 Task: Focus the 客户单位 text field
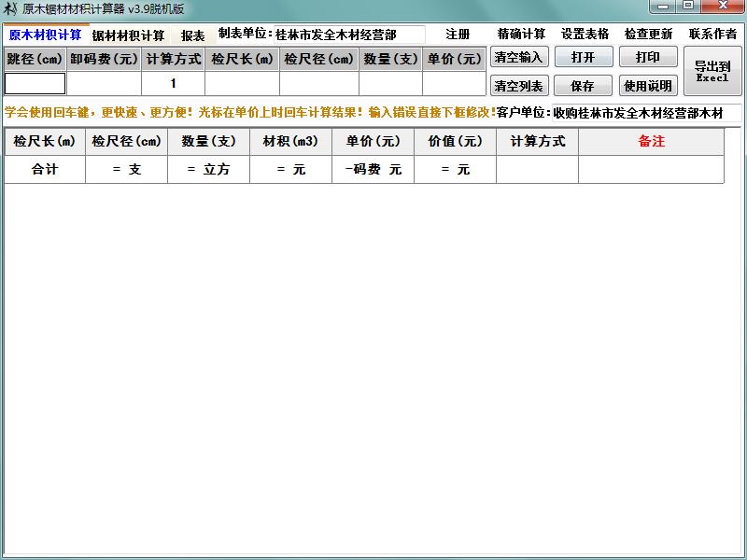click(x=646, y=113)
